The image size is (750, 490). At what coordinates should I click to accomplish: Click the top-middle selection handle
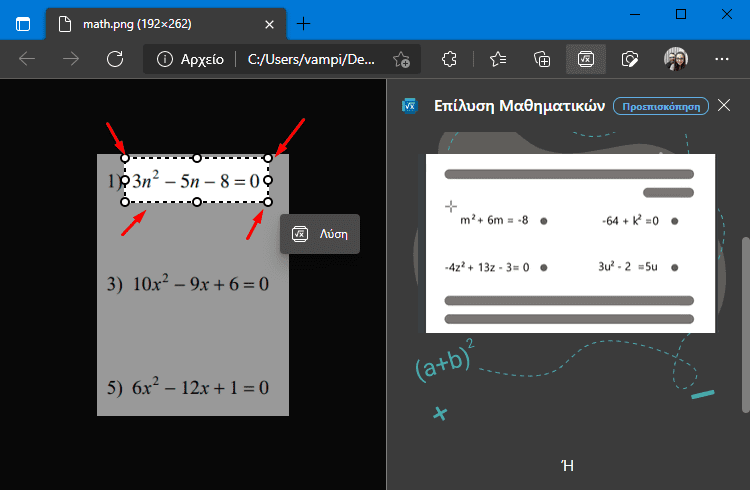[197, 158]
